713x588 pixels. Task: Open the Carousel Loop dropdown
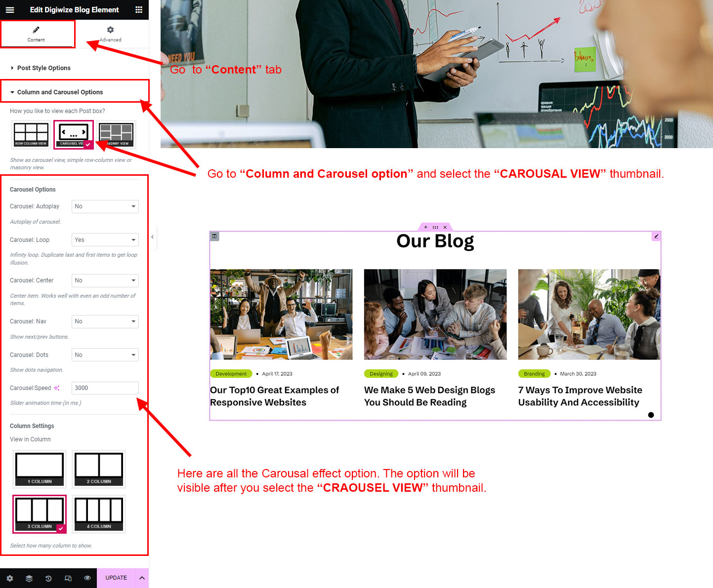(x=105, y=240)
